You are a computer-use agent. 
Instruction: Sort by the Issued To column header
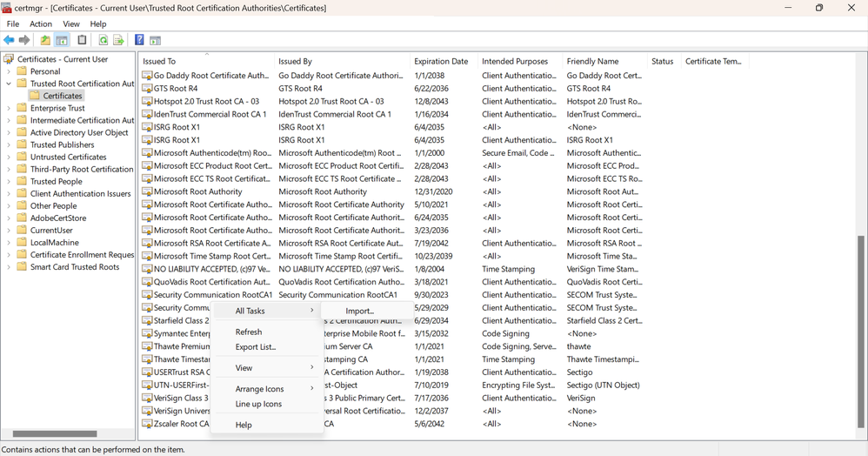[x=206, y=62]
